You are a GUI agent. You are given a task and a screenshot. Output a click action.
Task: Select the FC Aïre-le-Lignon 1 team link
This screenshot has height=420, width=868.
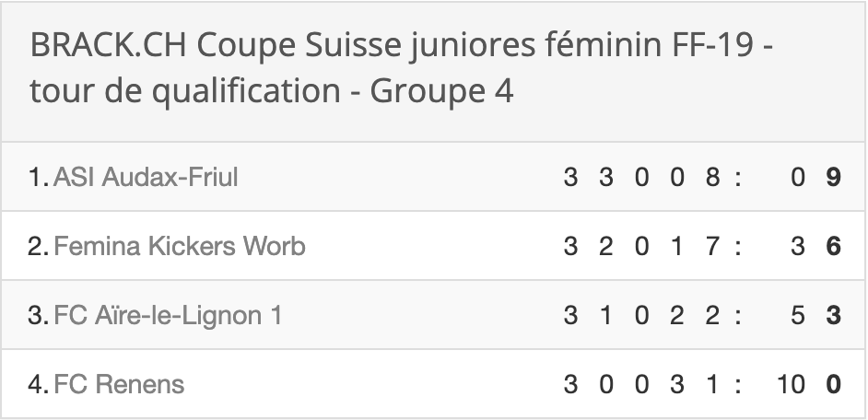point(169,315)
